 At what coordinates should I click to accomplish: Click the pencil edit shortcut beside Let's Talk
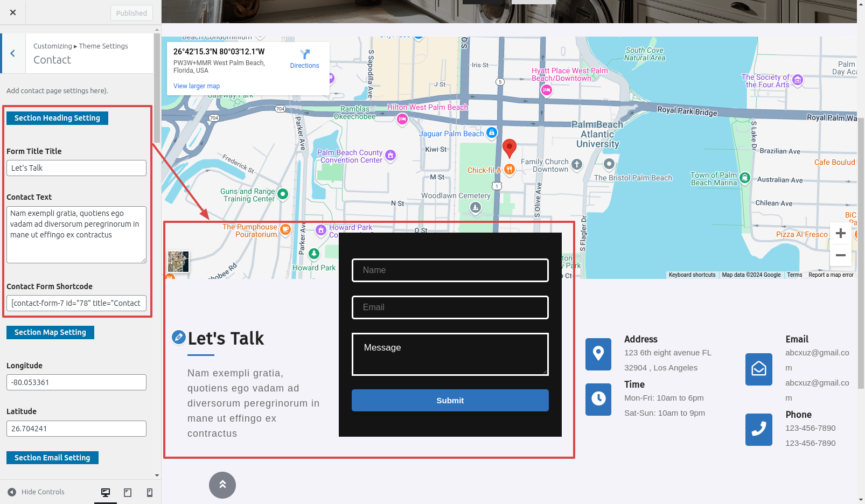point(178,337)
